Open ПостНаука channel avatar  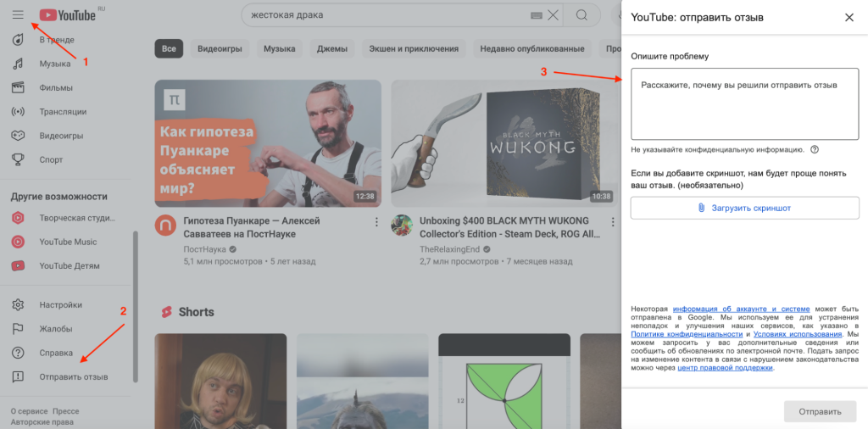tap(165, 226)
